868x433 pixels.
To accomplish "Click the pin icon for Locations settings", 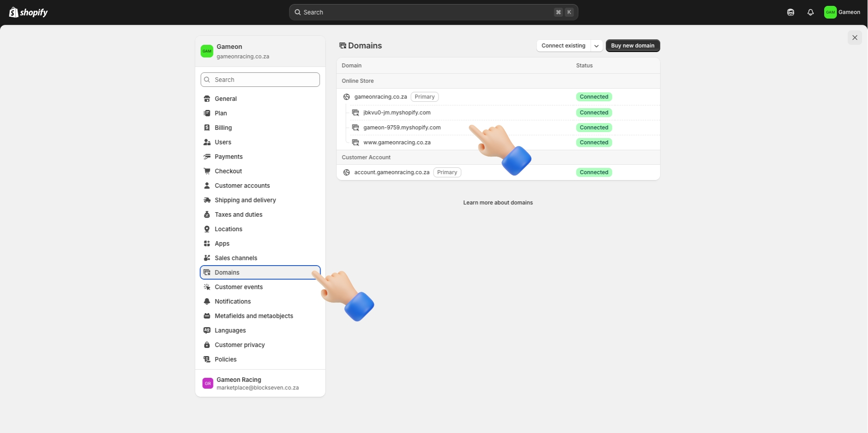I will 207,229.
